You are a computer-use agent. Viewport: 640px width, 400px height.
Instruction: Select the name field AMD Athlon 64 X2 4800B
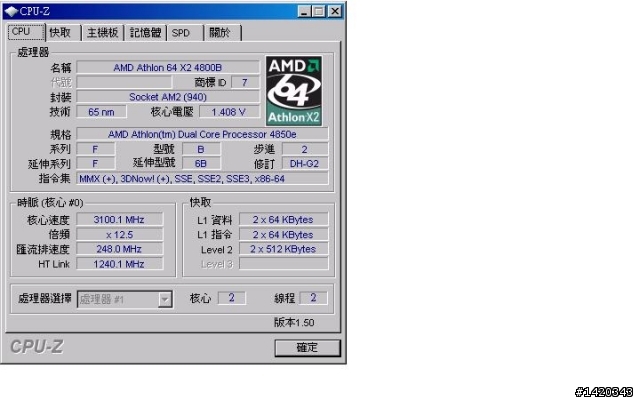(168, 67)
